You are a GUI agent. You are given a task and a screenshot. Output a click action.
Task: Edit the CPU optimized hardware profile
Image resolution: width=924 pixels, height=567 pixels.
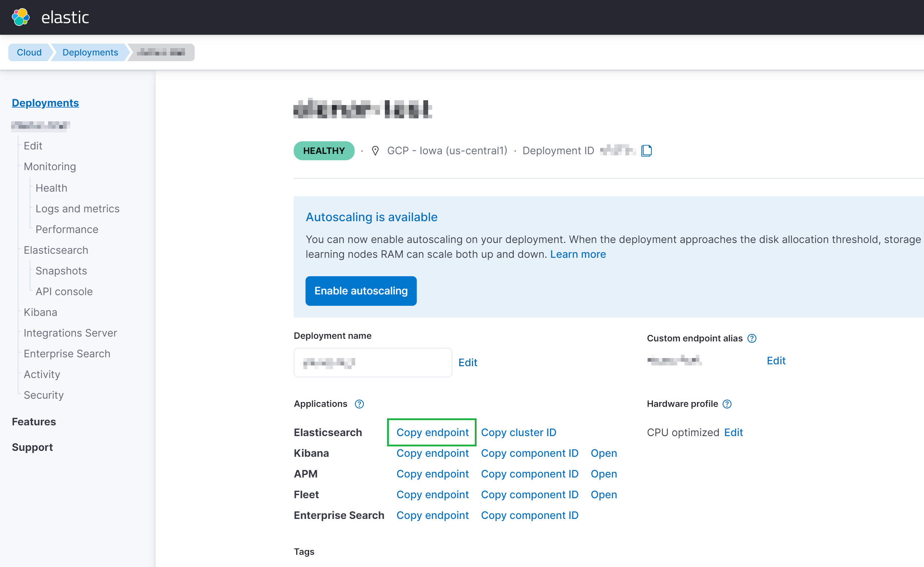tap(733, 433)
